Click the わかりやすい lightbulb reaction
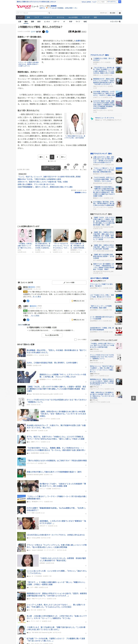Viewport: 138px width, 644px height. point(74,167)
